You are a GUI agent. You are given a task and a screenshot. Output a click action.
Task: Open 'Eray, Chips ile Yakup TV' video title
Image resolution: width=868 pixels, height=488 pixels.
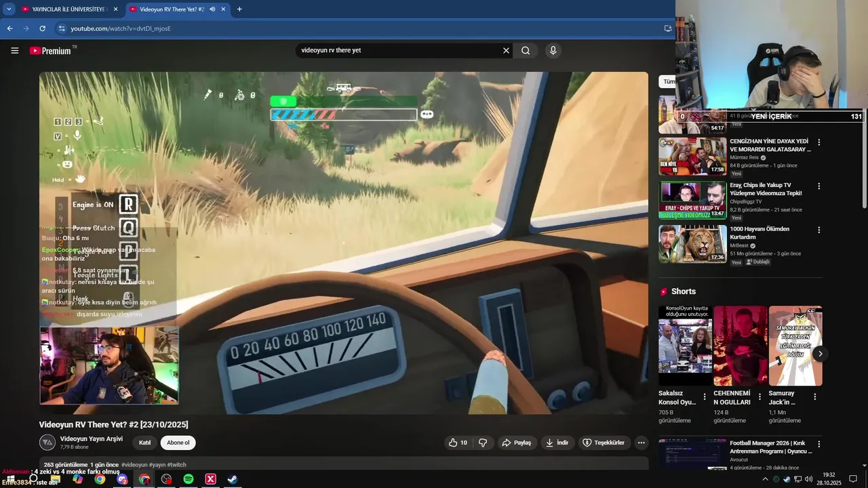click(x=766, y=189)
